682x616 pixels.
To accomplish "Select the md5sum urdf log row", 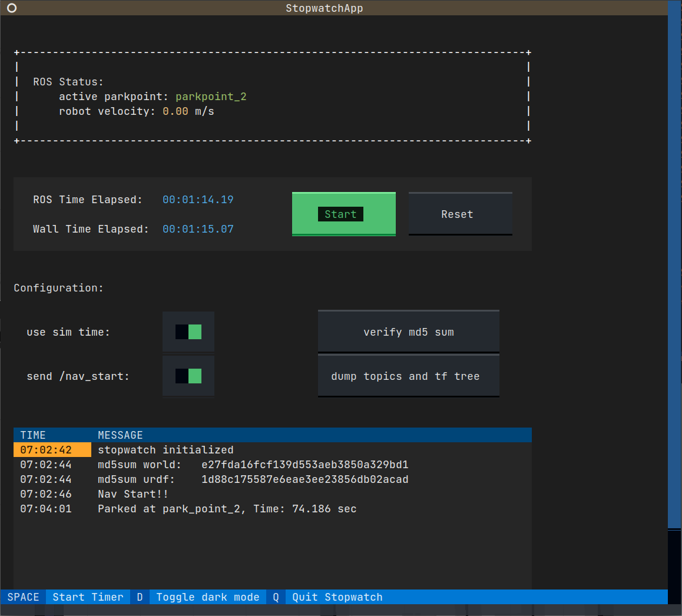I will (272, 479).
